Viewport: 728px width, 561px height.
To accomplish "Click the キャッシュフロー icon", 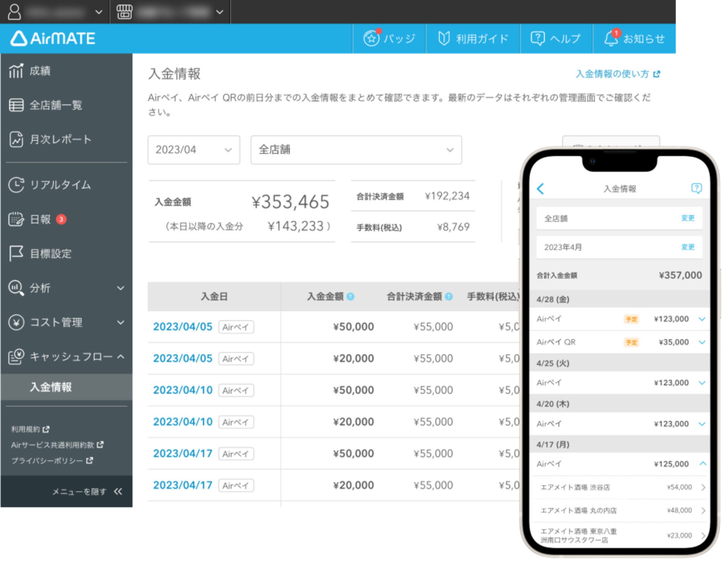I will [x=16, y=357].
